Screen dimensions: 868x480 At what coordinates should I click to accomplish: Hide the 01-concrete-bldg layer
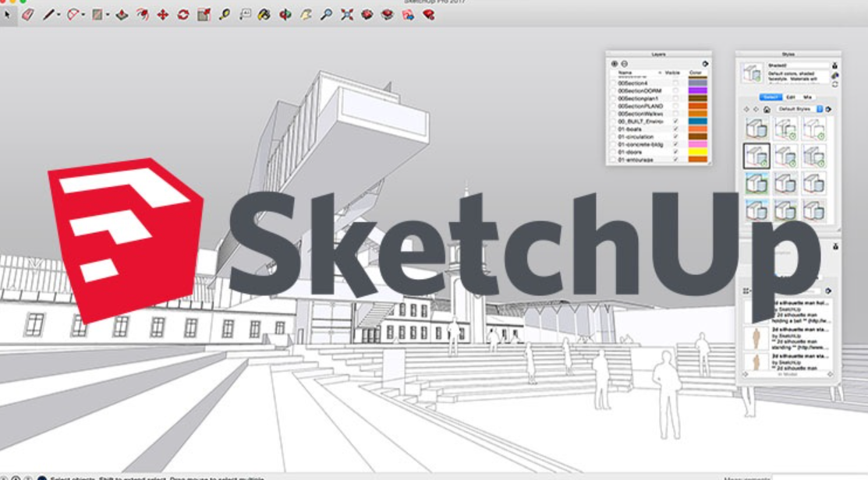click(x=675, y=144)
